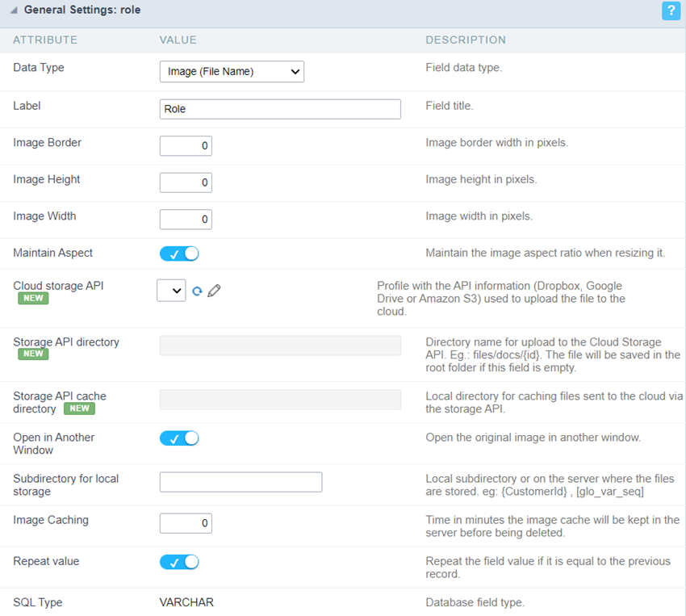Collapse the General Settings: role section
Viewport: 686px width, 616px height.
tap(14, 10)
